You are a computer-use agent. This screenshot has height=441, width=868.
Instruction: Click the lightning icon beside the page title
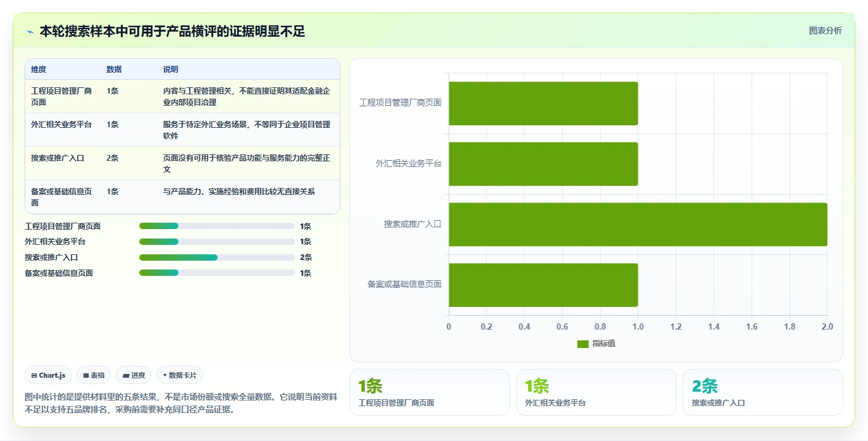(30, 32)
